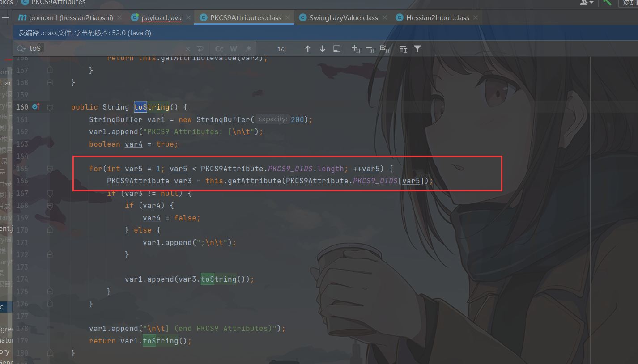Click the highlighted toString on line 160
638x364 pixels.
point(152,107)
